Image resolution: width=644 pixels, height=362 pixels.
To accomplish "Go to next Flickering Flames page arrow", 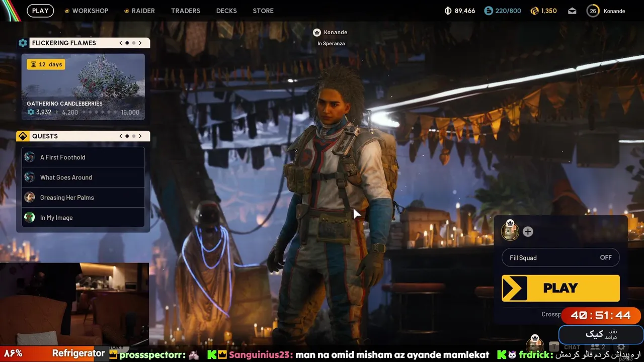I will click(x=140, y=43).
